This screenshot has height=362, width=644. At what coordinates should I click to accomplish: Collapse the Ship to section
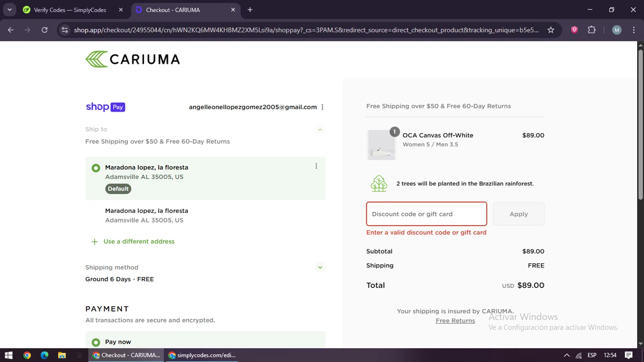click(x=320, y=130)
